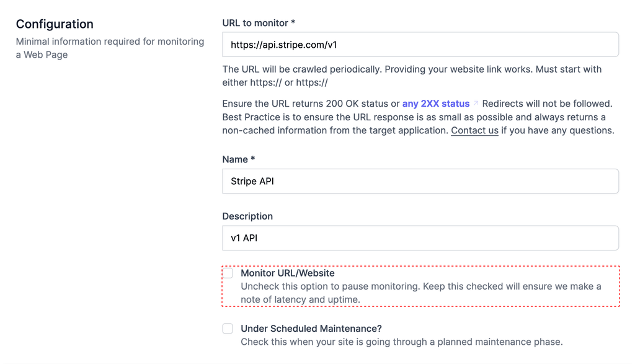Click the Best Practice sentence in the help text
This screenshot has height=364, width=635.
pos(418,123)
